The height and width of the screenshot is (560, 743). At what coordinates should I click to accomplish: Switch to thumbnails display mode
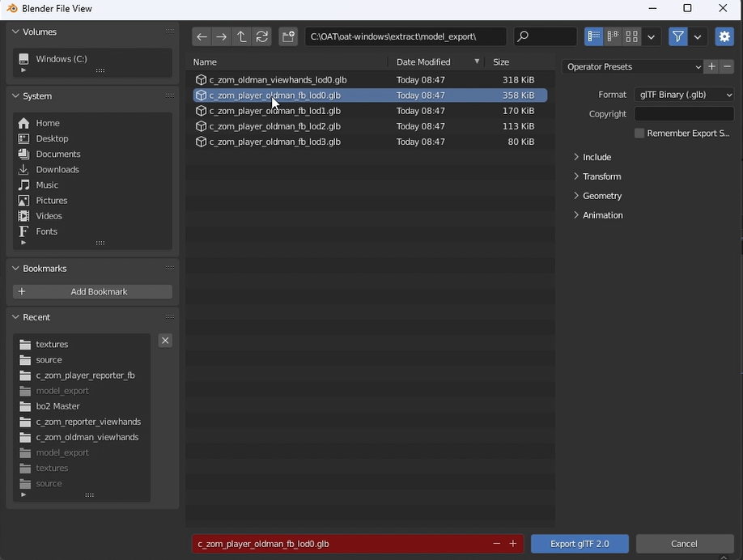pos(631,36)
